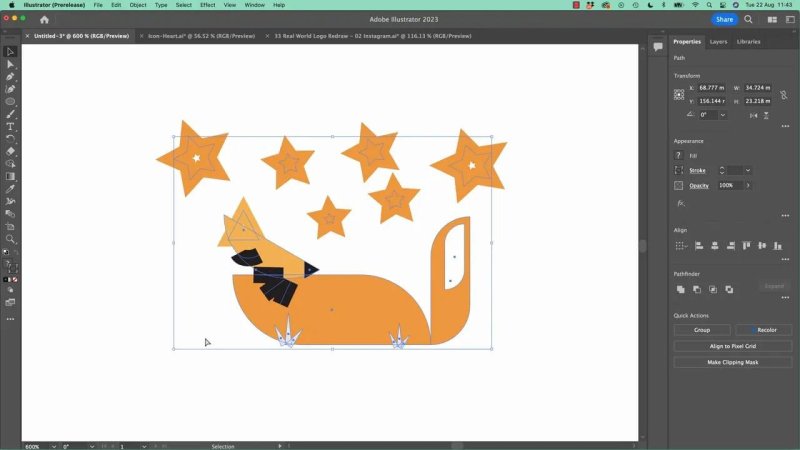The image size is (800, 450).
Task: Click the vertical align center icon
Action: 762,246
